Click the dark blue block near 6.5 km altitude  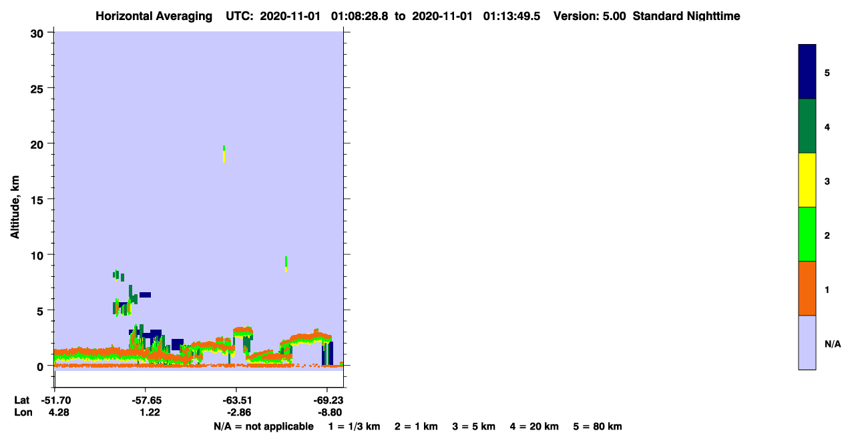point(145,294)
